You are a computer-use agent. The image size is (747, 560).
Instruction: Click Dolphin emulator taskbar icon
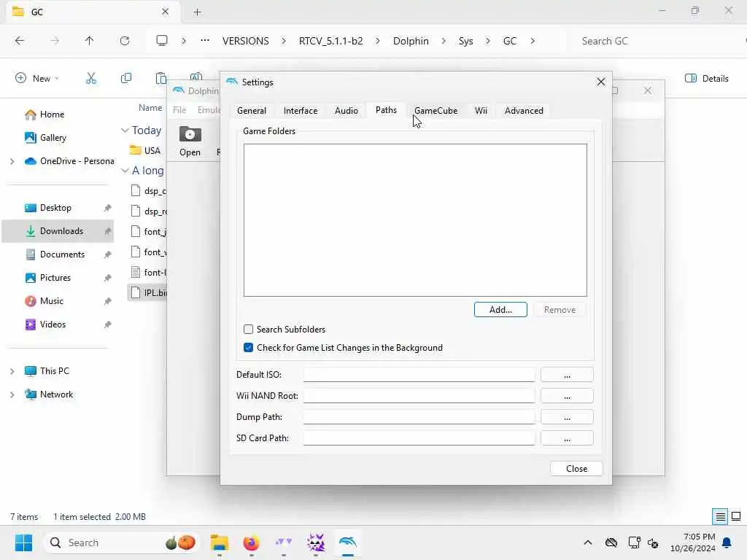[348, 542]
